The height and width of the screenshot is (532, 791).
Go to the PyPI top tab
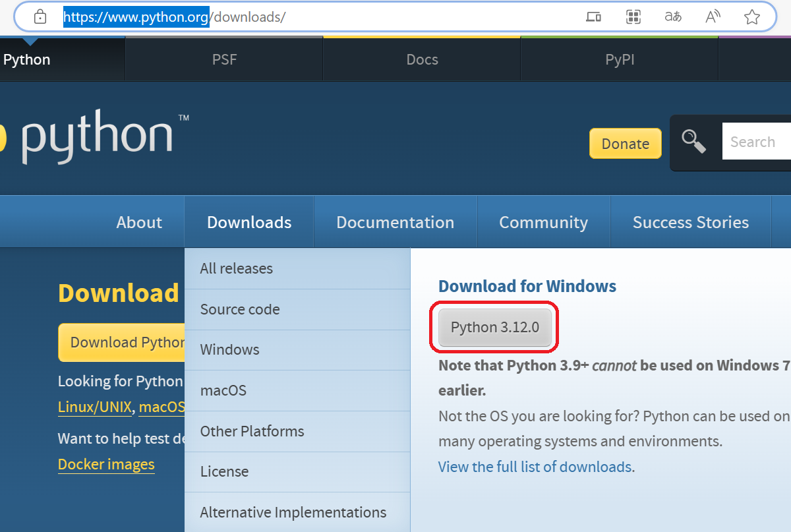pos(620,59)
